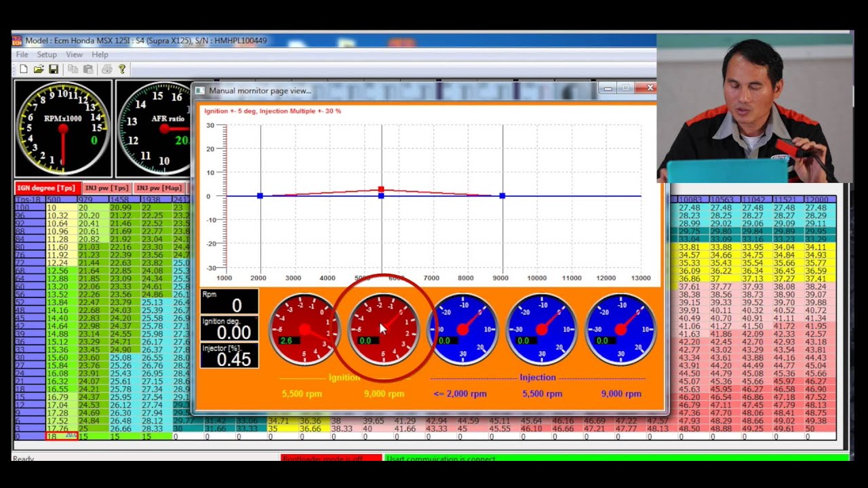
Task: Click the AFR ratio gauge
Action: pos(153,129)
